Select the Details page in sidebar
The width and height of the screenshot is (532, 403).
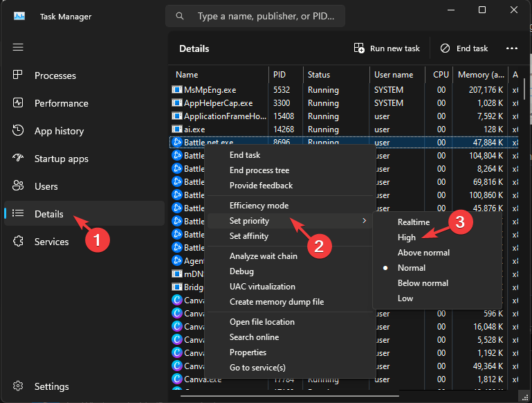(84, 213)
